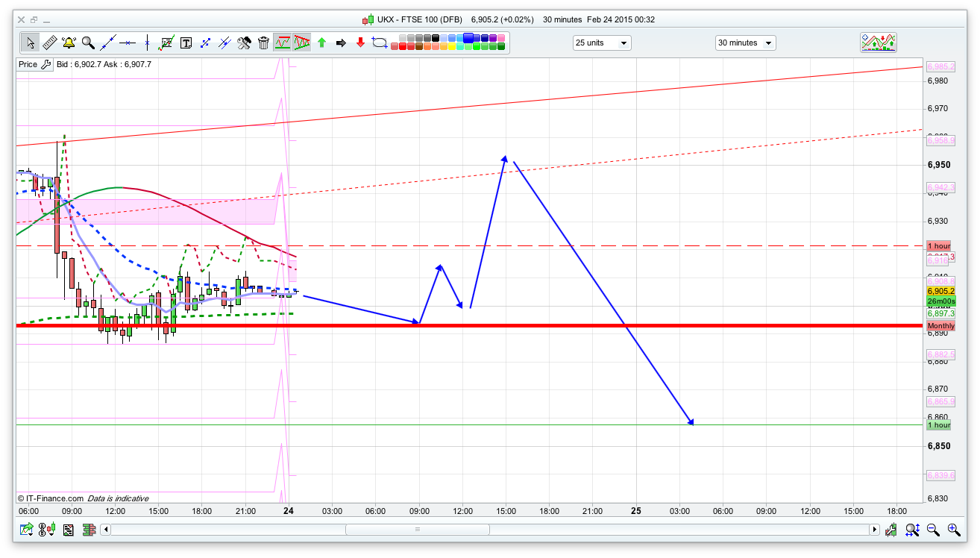This screenshot has height=558, width=980.
Task: Open the Price settings wrench
Action: point(45,64)
